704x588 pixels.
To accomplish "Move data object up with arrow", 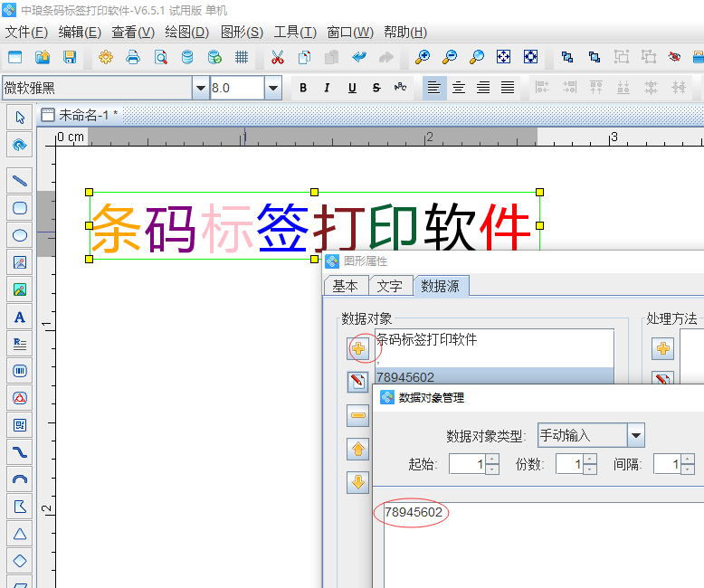I will [x=357, y=449].
